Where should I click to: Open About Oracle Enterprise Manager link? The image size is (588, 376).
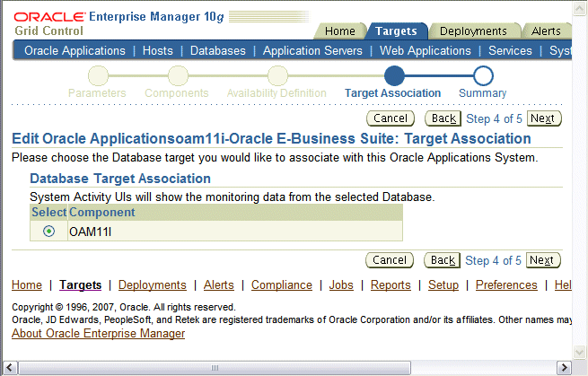pos(98,333)
